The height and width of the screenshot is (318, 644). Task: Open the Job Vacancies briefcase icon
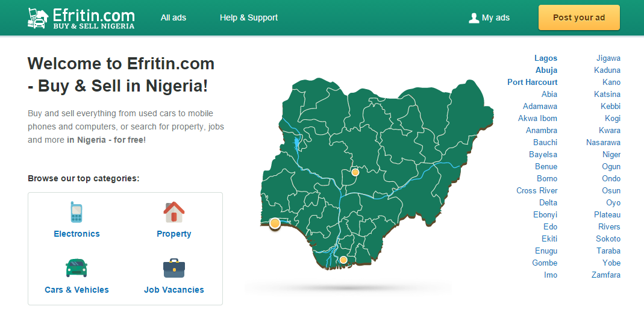tap(174, 268)
